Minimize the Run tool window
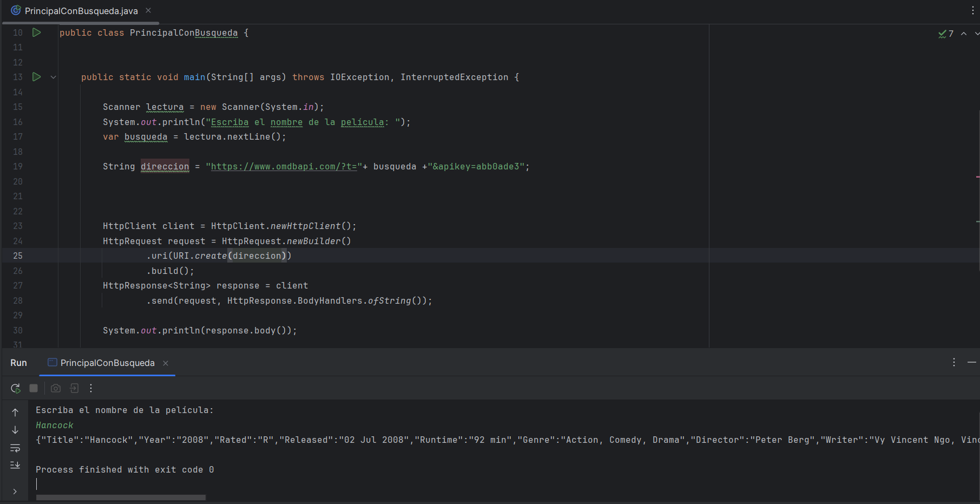The width and height of the screenshot is (980, 504). [972, 362]
